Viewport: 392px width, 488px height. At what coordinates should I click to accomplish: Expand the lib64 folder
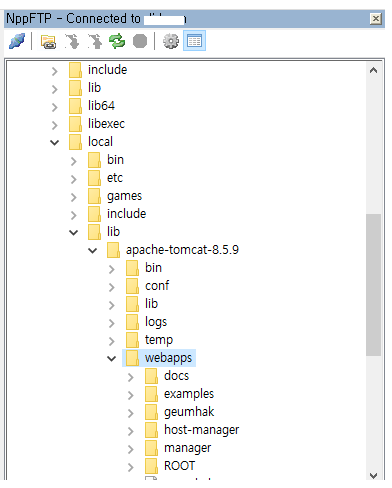point(55,107)
